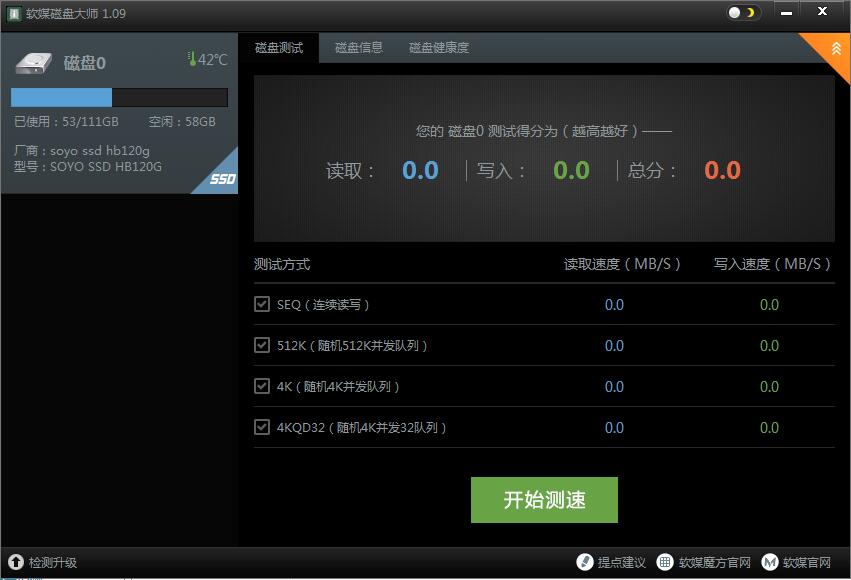Toggle the 4K 随机4K并发队列 checkbox

tap(263, 386)
